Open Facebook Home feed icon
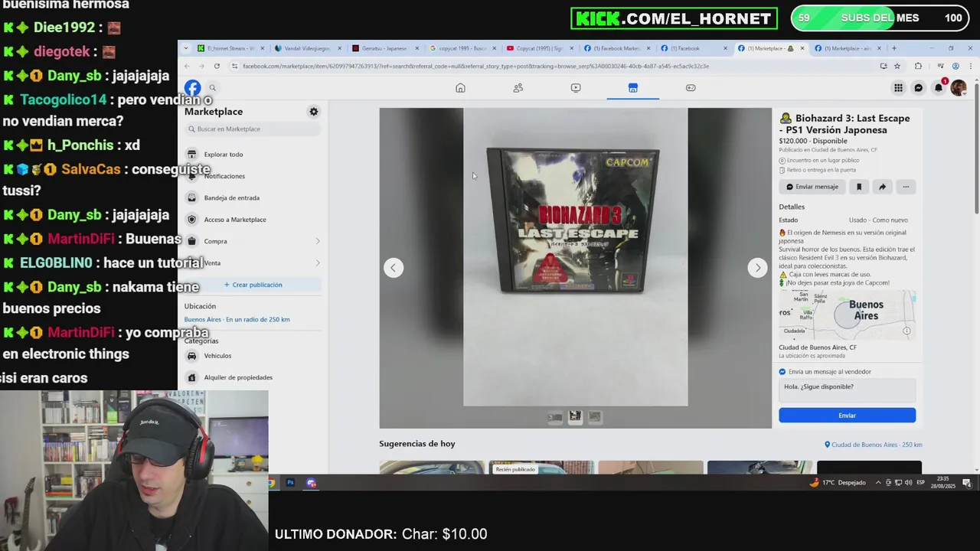Screen dimensions: 980x551 (460, 88)
